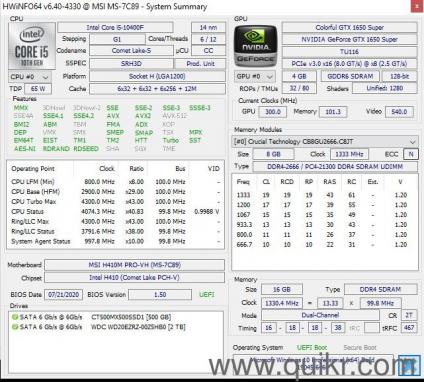
Task: Click the green UEFI label
Action: tap(206, 295)
